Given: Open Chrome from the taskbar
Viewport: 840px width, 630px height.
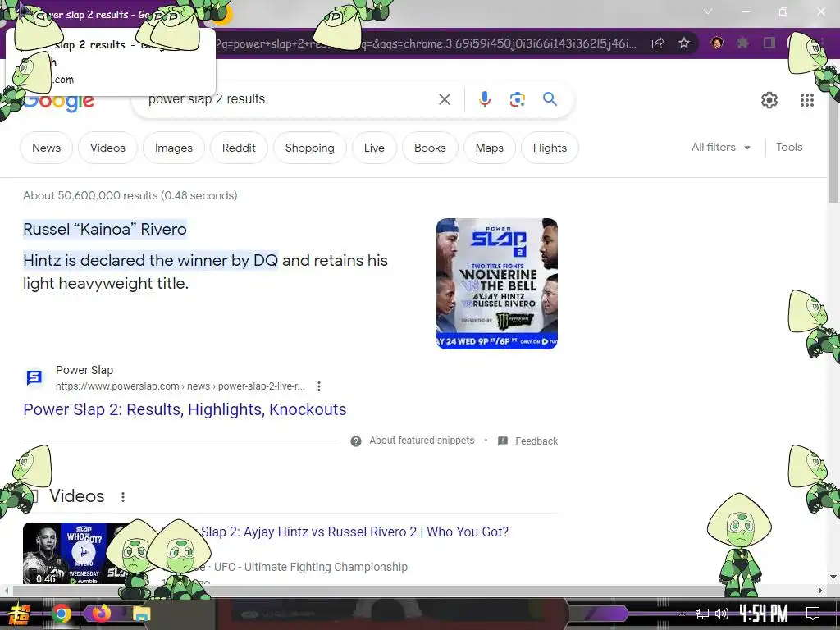Looking at the screenshot, I should (61, 614).
